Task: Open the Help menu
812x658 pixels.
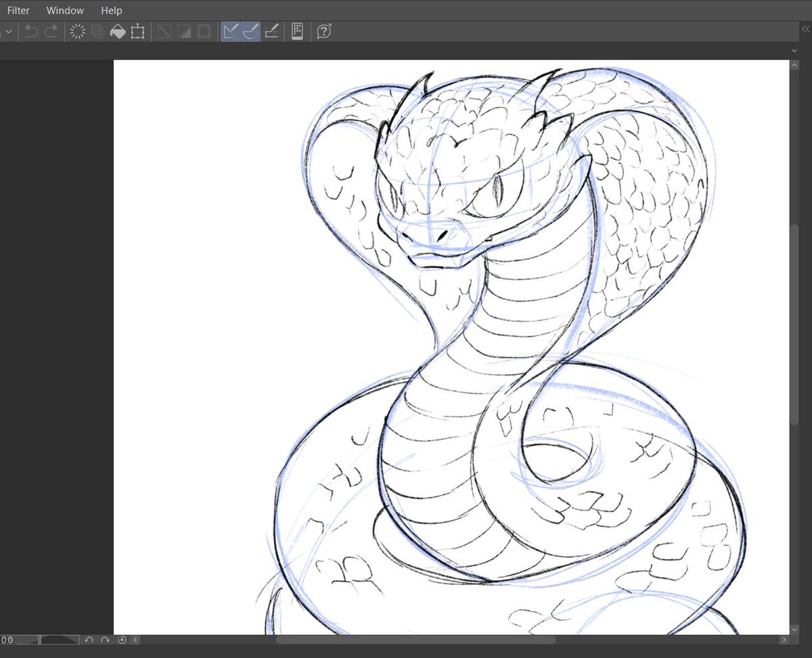Action: (x=111, y=10)
